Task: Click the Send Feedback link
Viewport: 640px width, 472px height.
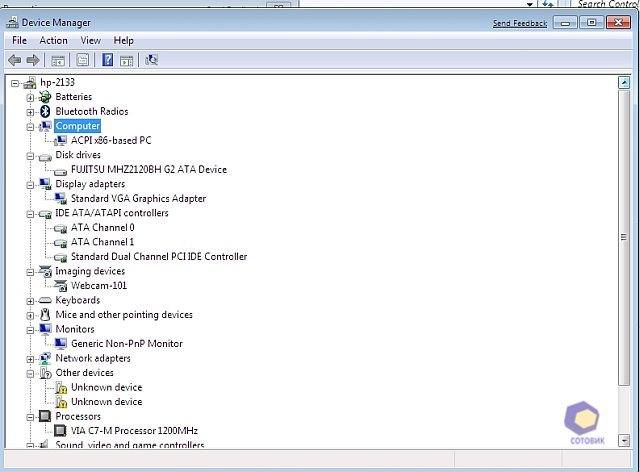Action: [x=520, y=23]
